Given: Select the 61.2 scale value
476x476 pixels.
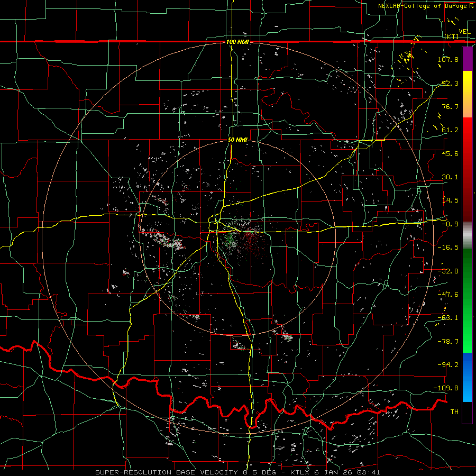Looking at the screenshot, I should (x=450, y=130).
